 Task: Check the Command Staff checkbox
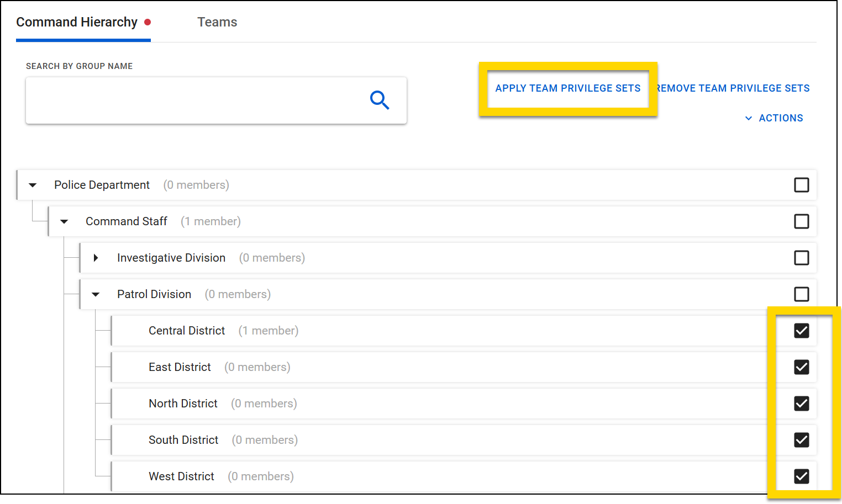(802, 221)
